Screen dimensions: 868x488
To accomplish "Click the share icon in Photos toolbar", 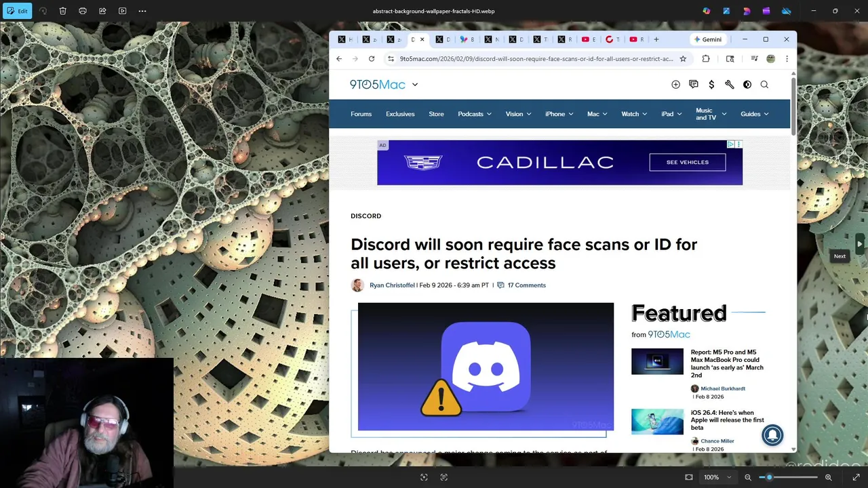I will [102, 11].
